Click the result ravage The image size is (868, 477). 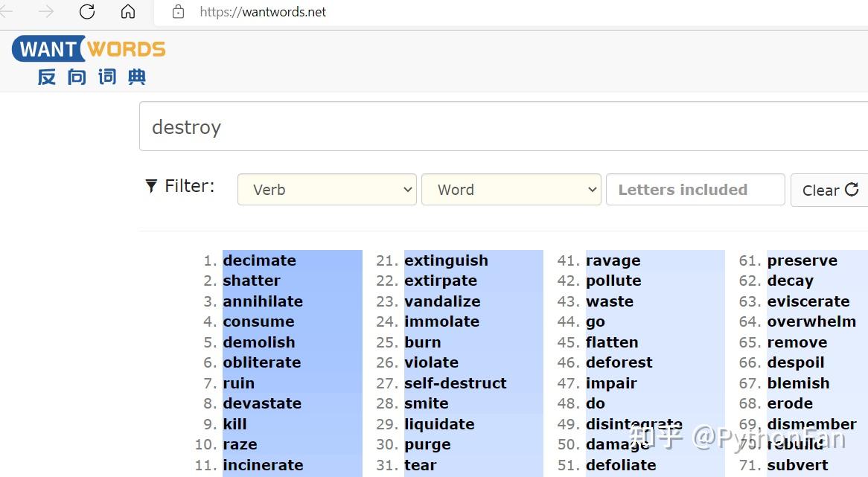[x=613, y=260]
